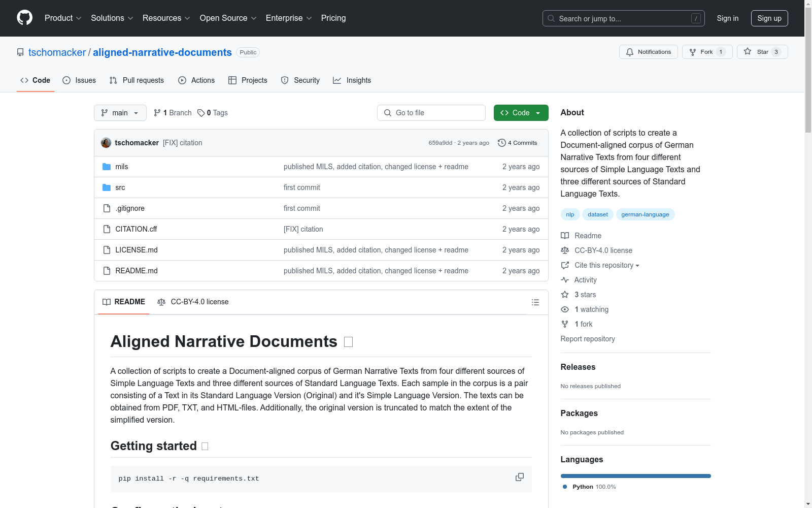Switch to the Issues tab
This screenshot has width=812, height=508.
[x=79, y=80]
